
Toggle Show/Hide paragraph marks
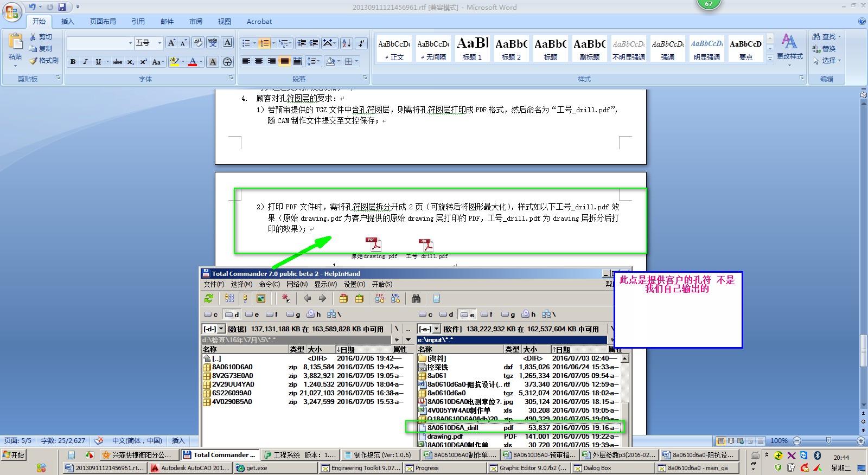(x=362, y=43)
